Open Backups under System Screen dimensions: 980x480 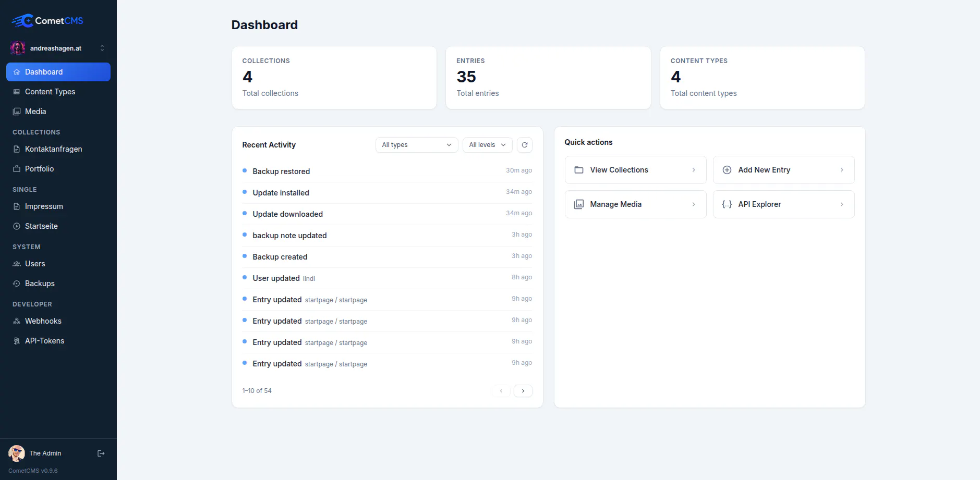click(58, 284)
